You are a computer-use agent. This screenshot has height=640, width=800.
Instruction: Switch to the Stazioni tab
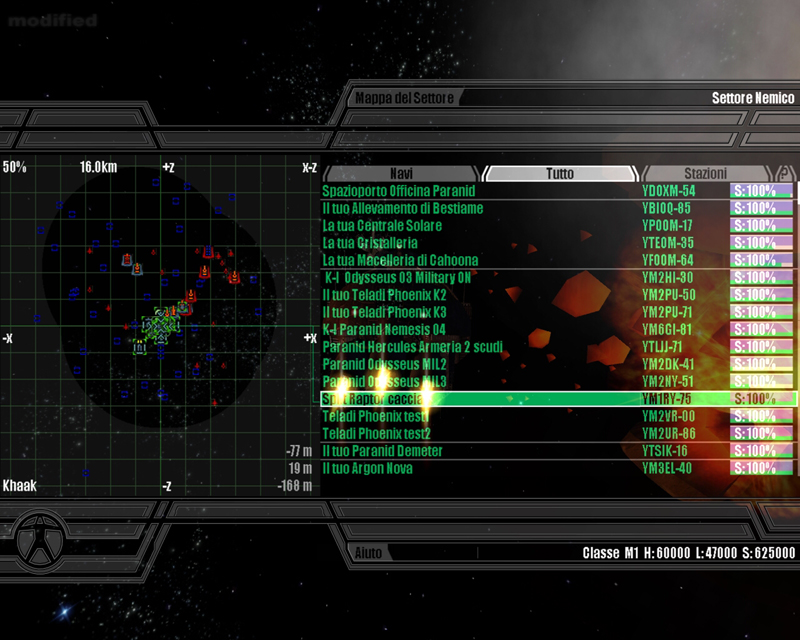pos(706,174)
